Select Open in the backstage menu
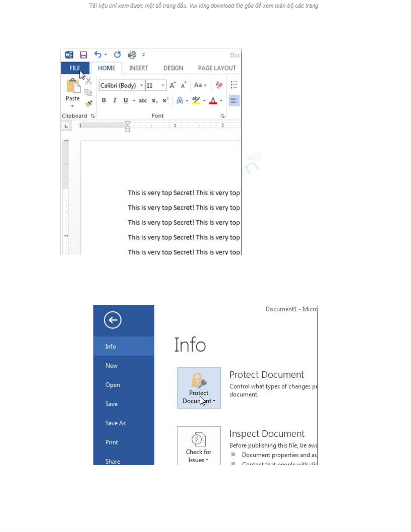The width and height of the screenshot is (411, 532). tap(124, 385)
